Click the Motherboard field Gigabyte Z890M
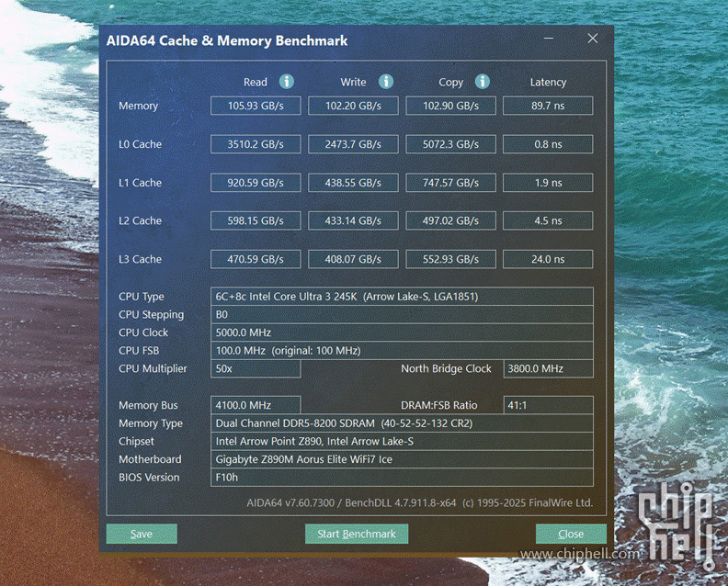Screen dimensions: 728x586 click(402, 459)
